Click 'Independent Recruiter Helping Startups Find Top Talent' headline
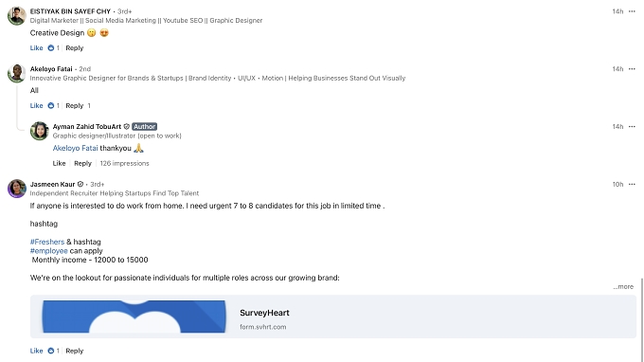The image size is (644, 362). tap(115, 193)
